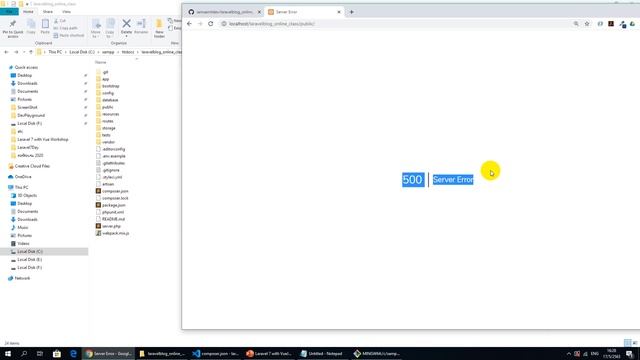Select the public folder

coord(107,107)
